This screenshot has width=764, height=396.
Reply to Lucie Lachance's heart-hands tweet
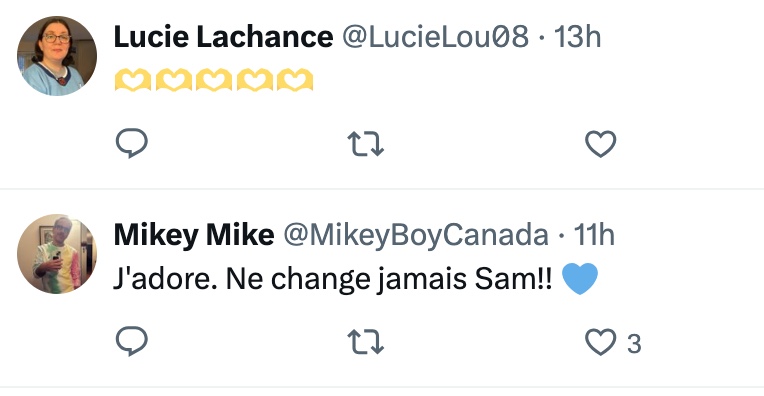coord(132,143)
